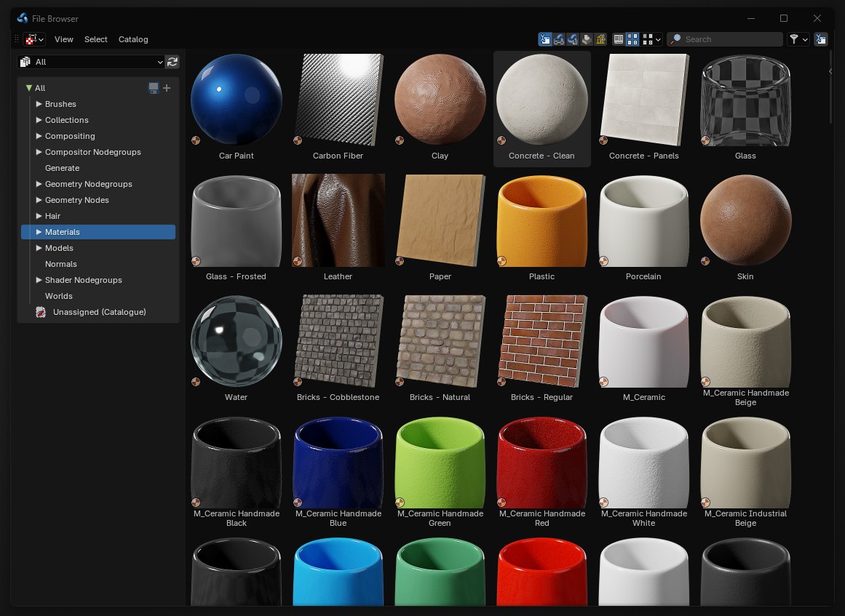Click the cloud with arrow icon
Screen dimensions: 845x616
(x=573, y=39)
